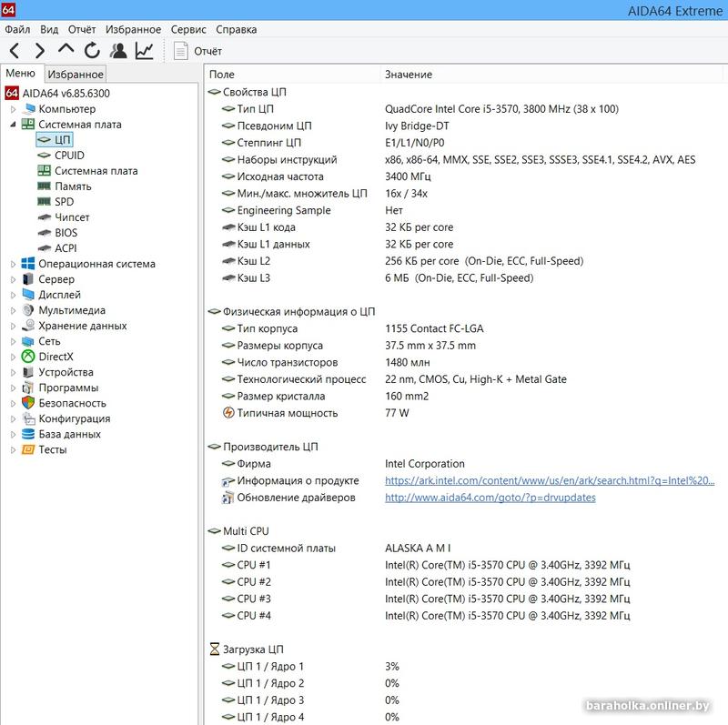Open the Память memory item

pyautogui.click(x=65, y=186)
